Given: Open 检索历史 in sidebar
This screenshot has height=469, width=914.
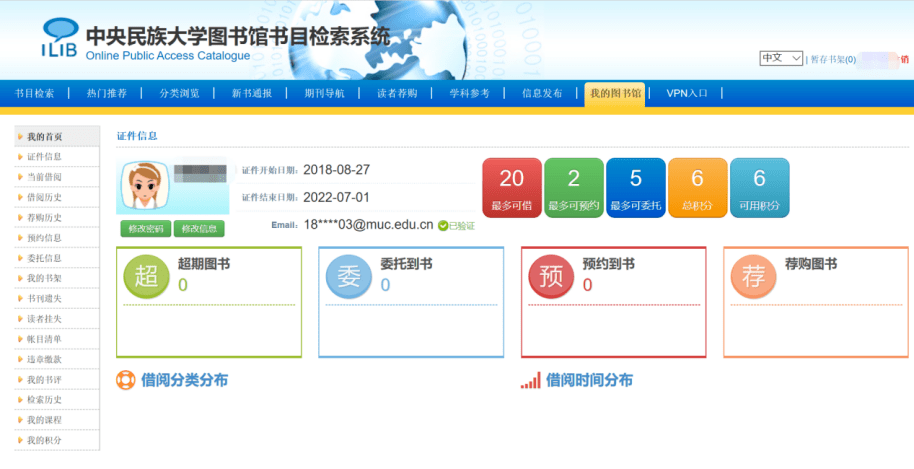Looking at the screenshot, I should click(44, 400).
